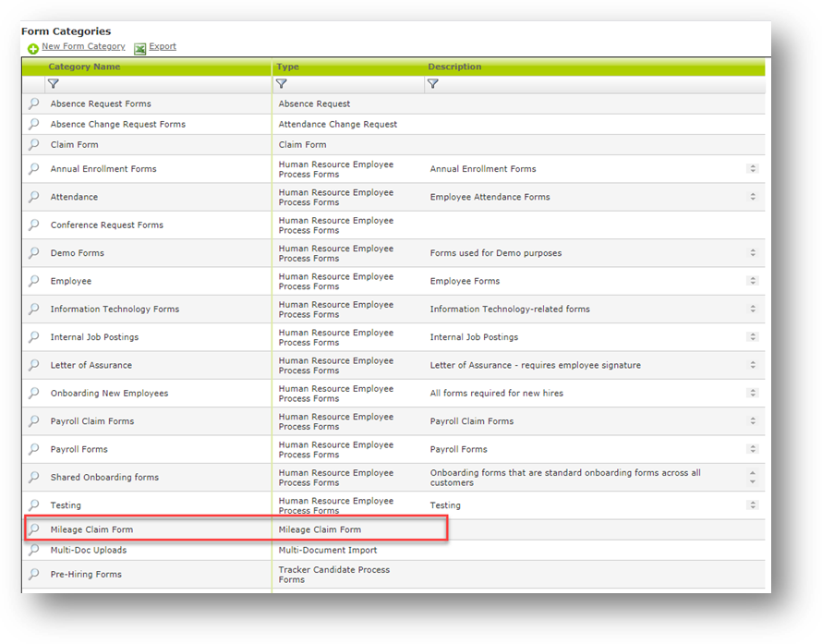Open search icon on Payroll Forms row

[33, 449]
